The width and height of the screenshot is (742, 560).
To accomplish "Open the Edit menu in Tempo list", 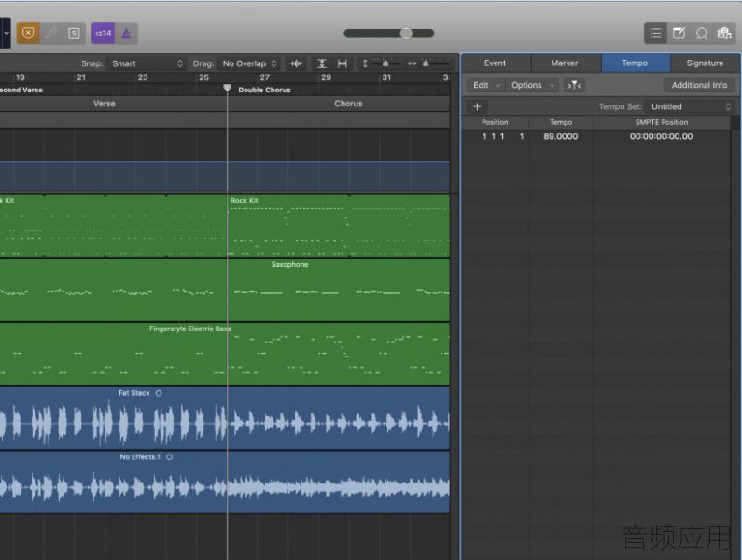I will (486, 85).
